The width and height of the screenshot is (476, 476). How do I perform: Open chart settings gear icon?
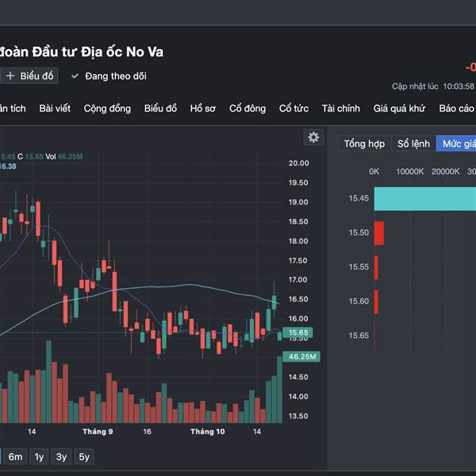(313, 137)
